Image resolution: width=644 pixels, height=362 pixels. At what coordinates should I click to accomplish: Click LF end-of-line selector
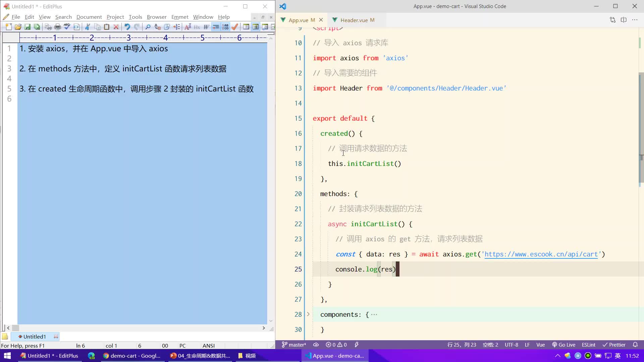527,345
